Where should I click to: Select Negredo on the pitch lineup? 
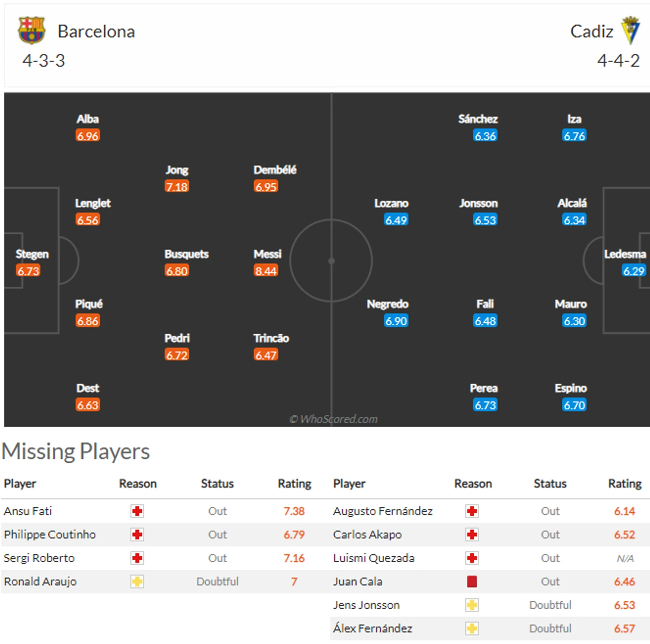point(387,304)
